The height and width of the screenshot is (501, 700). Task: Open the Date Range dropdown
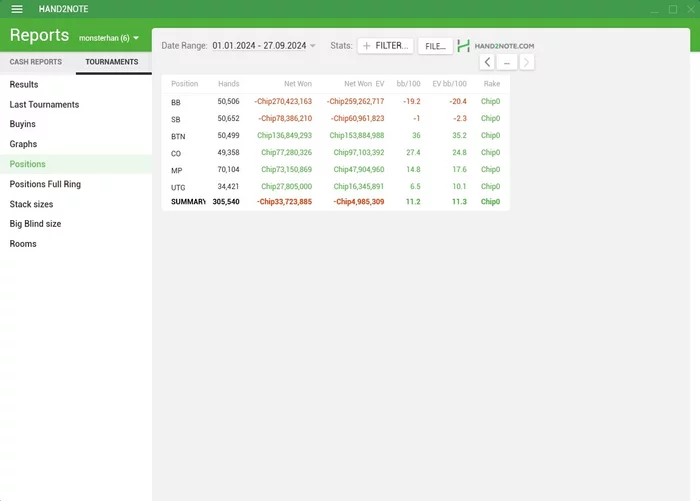[312, 46]
